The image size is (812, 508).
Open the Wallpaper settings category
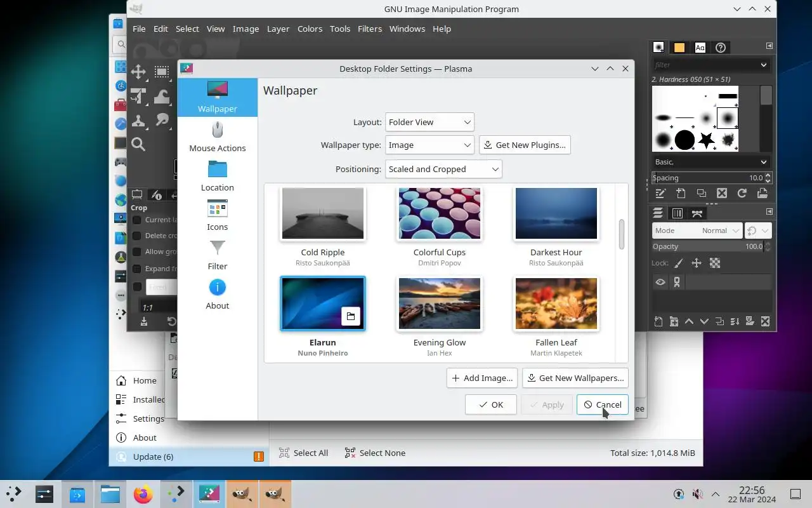tap(218, 97)
